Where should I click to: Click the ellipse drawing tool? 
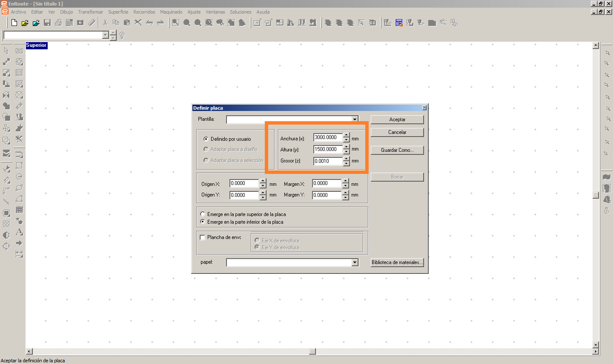19,188
